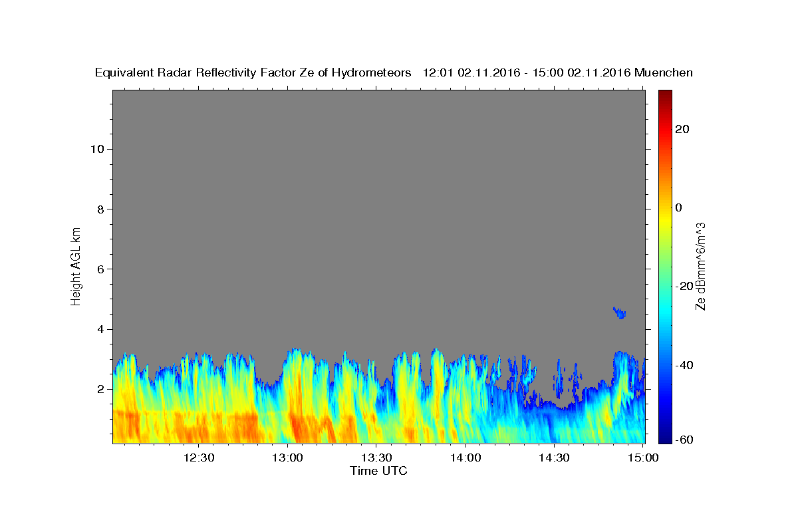This screenshot has width=798, height=532.
Task: Click the 8 km height tick label
Action: (102, 209)
